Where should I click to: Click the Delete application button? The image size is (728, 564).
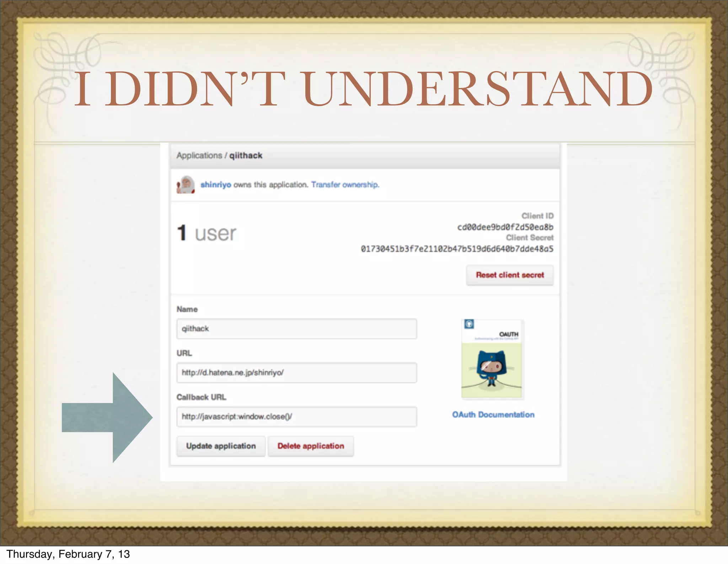[311, 446]
